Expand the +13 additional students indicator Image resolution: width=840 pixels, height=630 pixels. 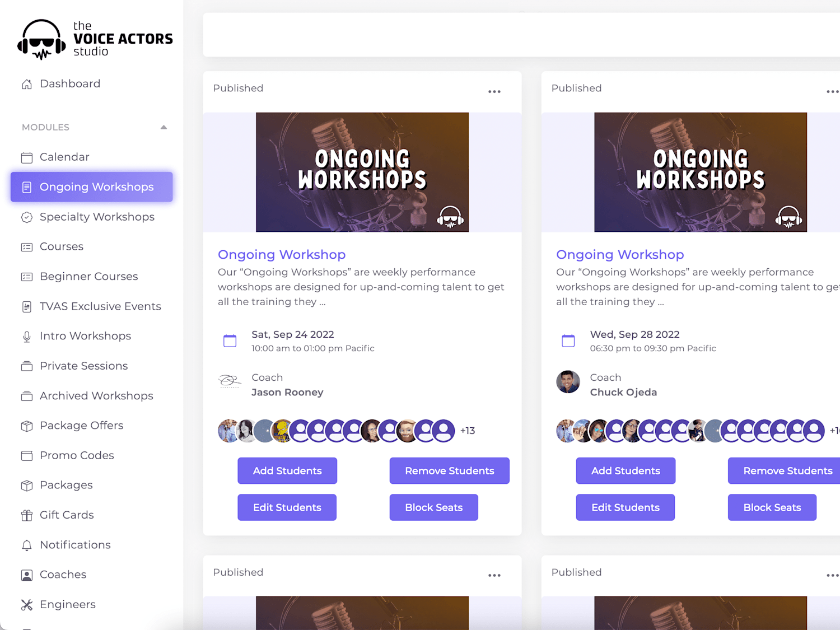(x=468, y=431)
